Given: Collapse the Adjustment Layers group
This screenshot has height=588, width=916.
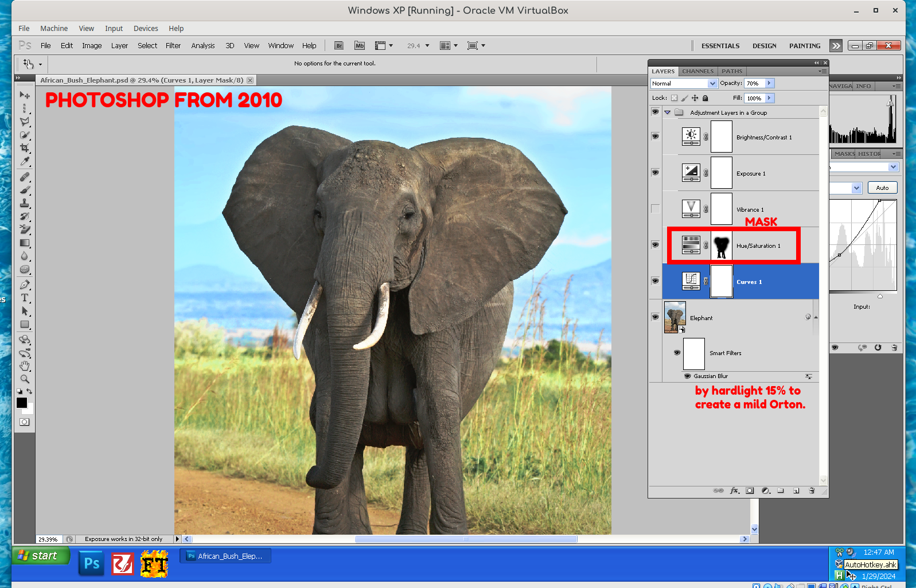Looking at the screenshot, I should [667, 112].
